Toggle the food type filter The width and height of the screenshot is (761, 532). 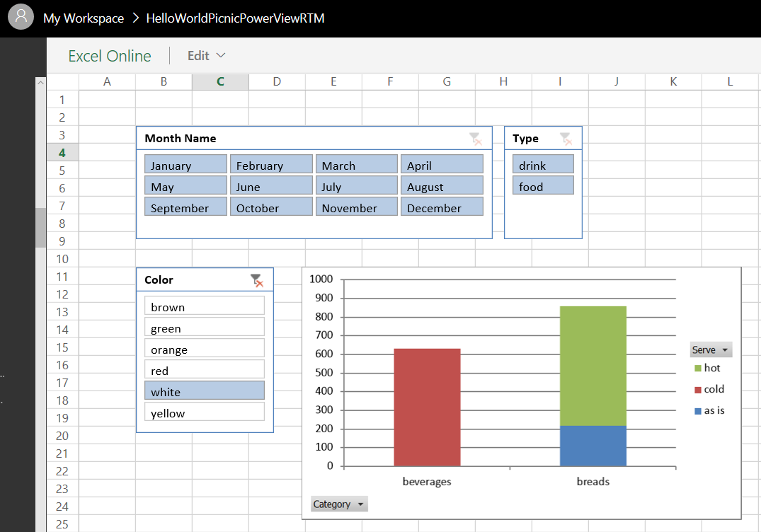click(543, 185)
